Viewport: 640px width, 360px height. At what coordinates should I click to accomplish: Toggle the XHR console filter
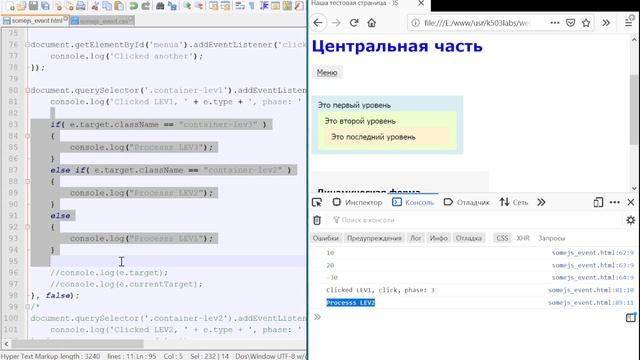coord(523,238)
